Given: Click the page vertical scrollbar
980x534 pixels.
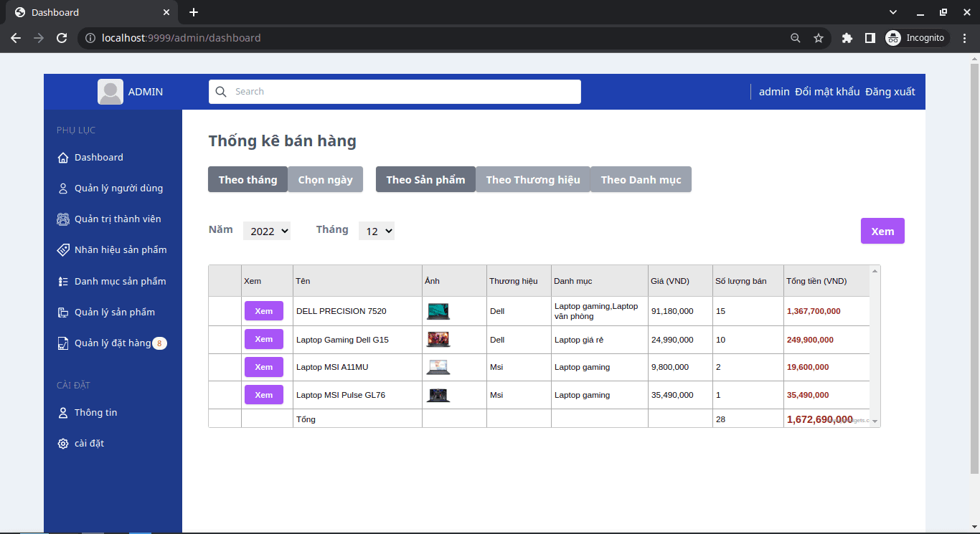Looking at the screenshot, I should [974, 269].
